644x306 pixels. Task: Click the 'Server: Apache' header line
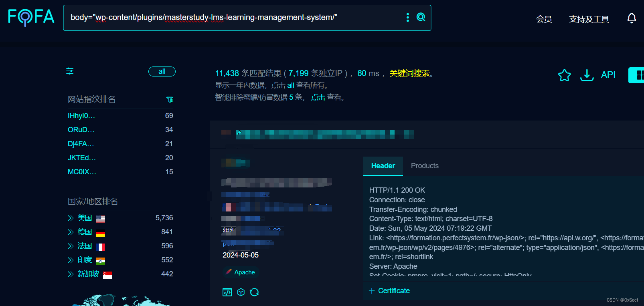click(x=393, y=266)
